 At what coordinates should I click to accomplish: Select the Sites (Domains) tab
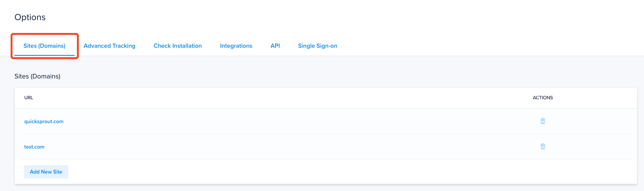click(44, 46)
